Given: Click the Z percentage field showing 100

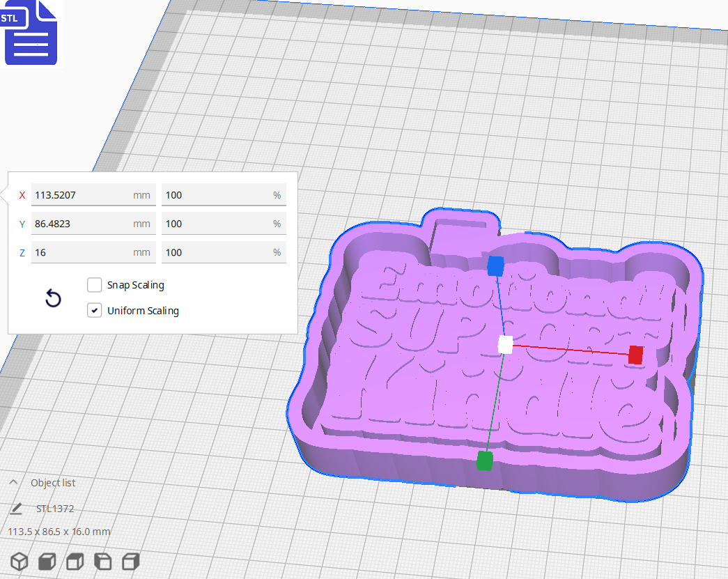Looking at the screenshot, I should pos(223,252).
